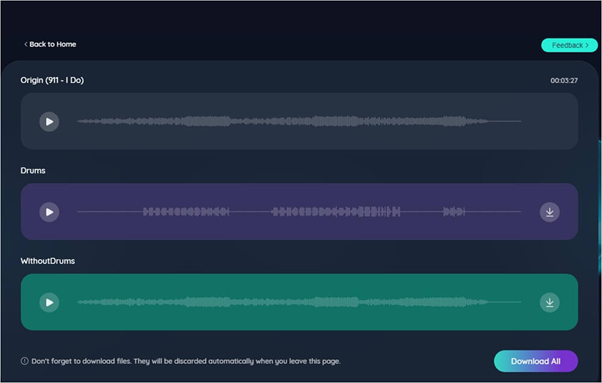Download the Drums track
The image size is (602, 383).
(549, 212)
